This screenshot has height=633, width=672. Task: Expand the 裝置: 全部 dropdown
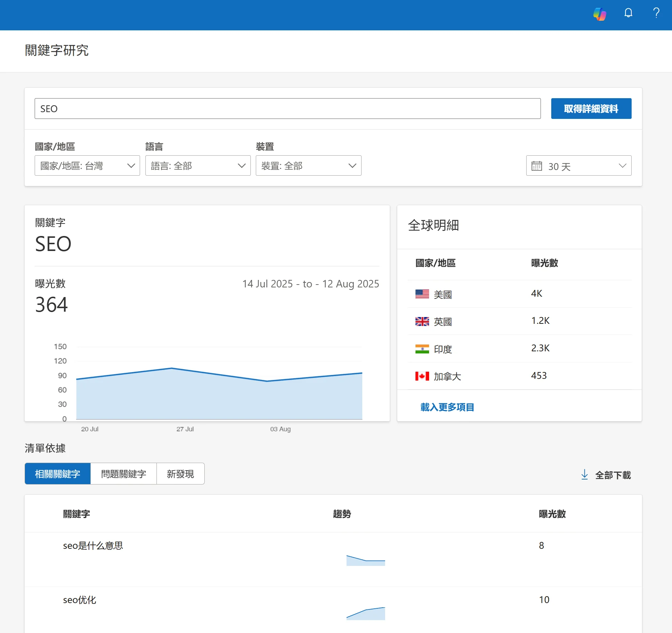(308, 166)
